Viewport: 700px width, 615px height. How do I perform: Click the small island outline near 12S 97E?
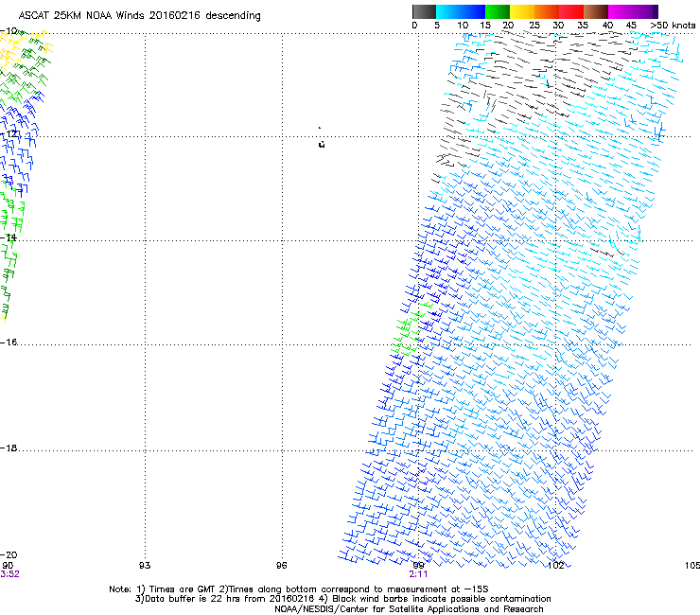pyautogui.click(x=322, y=144)
